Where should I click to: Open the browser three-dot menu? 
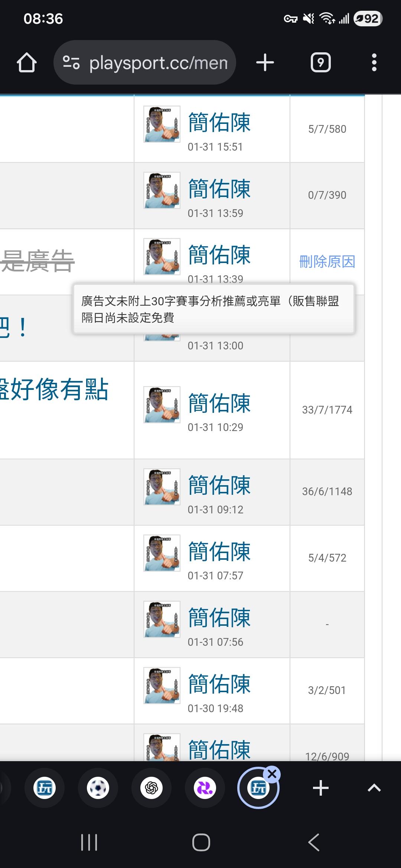click(x=374, y=62)
